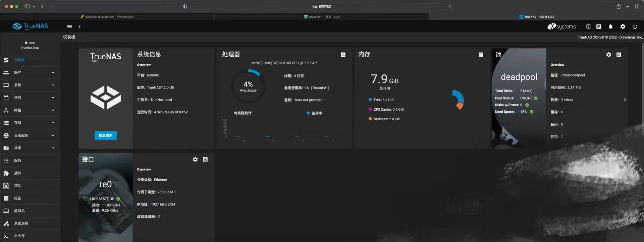Toggle the Safari sidebar button
Image resolution: width=644 pixels, height=242 pixels.
[27, 6]
